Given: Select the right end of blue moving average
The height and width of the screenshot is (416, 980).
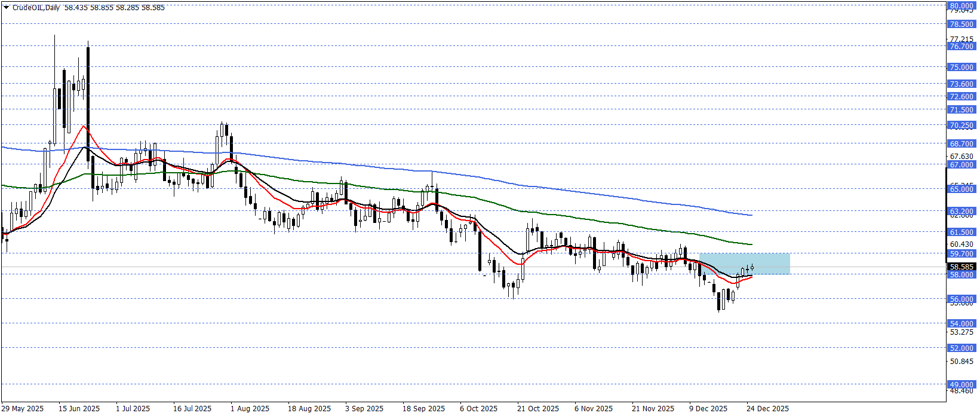Looking at the screenshot, I should tap(751, 215).
